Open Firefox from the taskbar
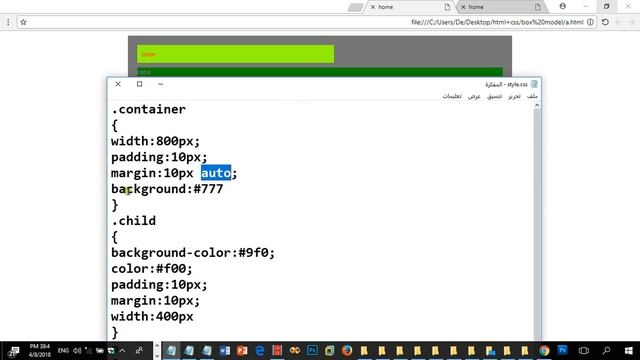The image size is (640, 360). click(x=347, y=351)
